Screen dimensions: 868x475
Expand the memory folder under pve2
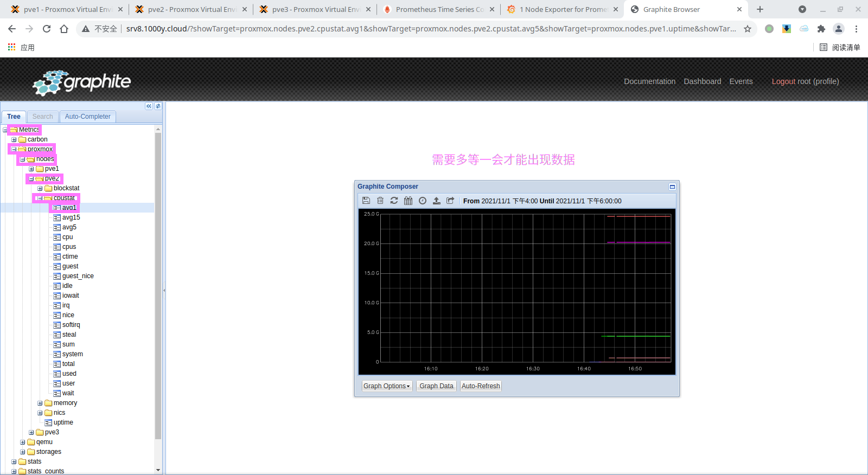[x=40, y=403]
